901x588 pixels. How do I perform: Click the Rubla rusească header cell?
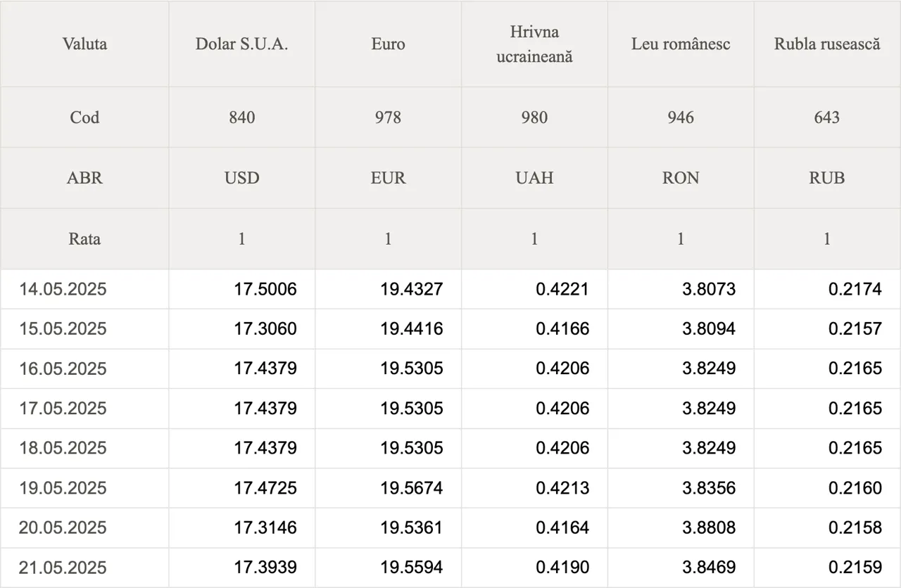click(x=827, y=44)
